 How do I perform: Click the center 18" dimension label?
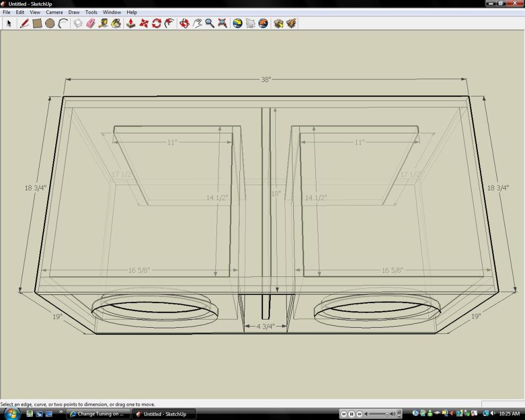pyautogui.click(x=276, y=193)
